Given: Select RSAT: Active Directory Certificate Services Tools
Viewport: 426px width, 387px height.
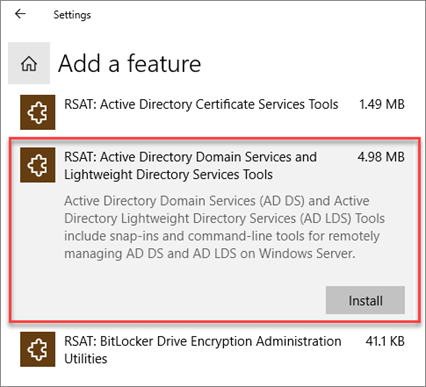Looking at the screenshot, I should [x=201, y=104].
